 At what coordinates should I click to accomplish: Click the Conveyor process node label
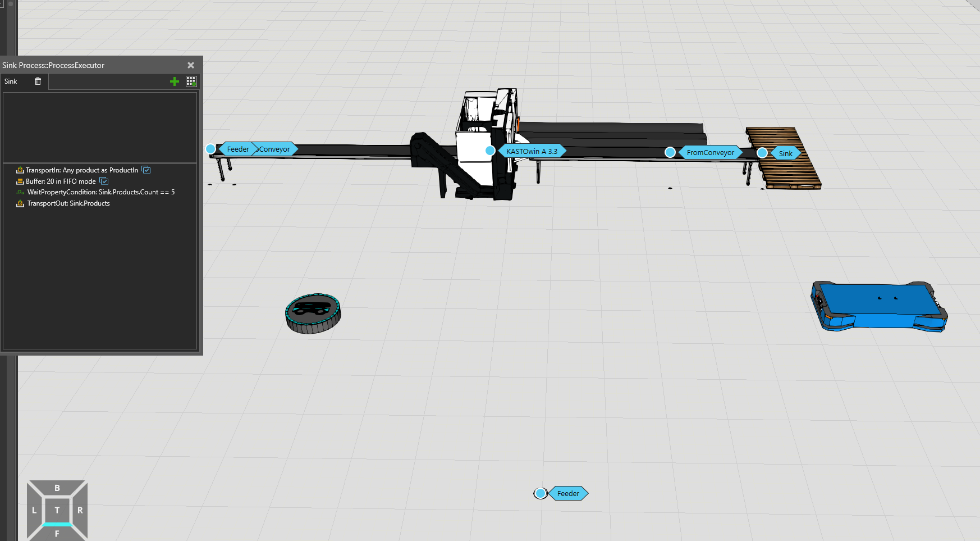click(x=275, y=149)
